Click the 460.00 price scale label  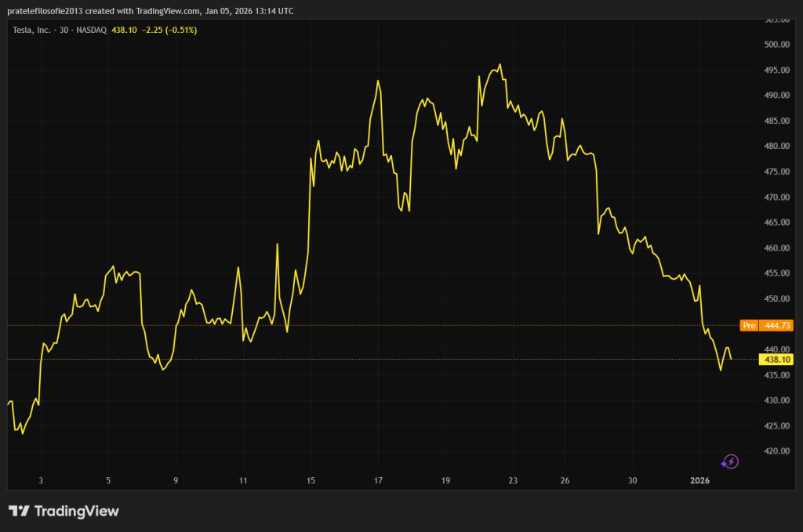776,248
